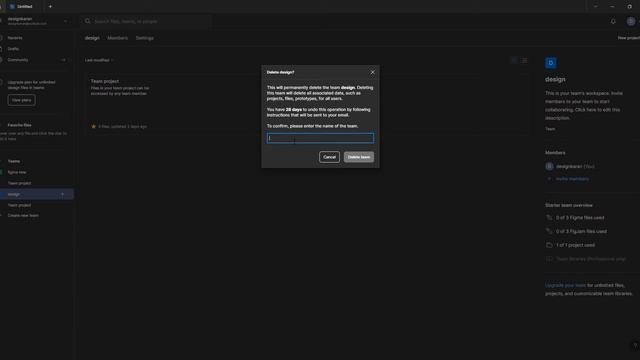The width and height of the screenshot is (640, 360).
Task: Switch to the Members tab
Action: [x=118, y=38]
